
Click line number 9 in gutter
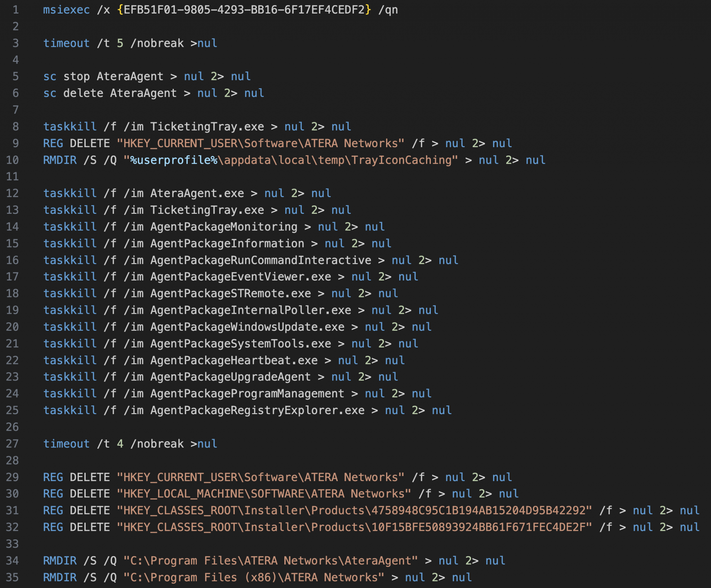coord(15,143)
